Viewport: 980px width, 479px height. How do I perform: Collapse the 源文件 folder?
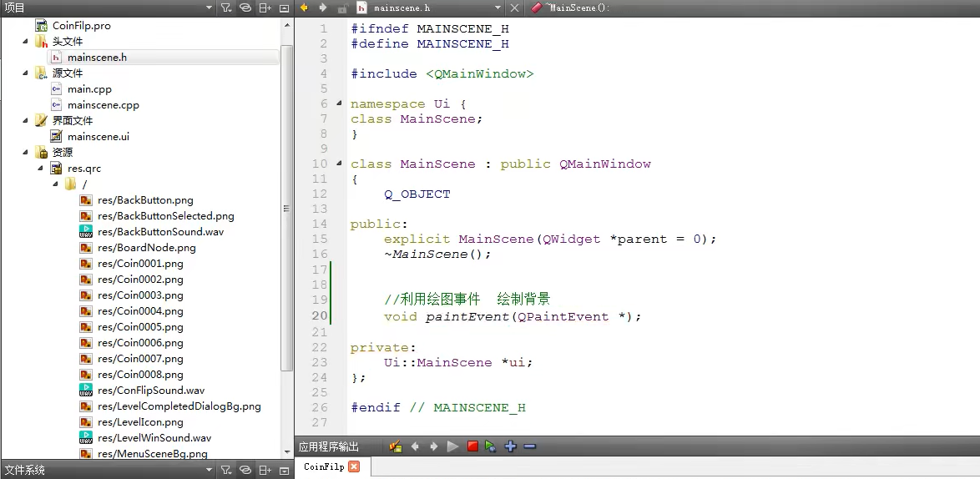click(26, 73)
